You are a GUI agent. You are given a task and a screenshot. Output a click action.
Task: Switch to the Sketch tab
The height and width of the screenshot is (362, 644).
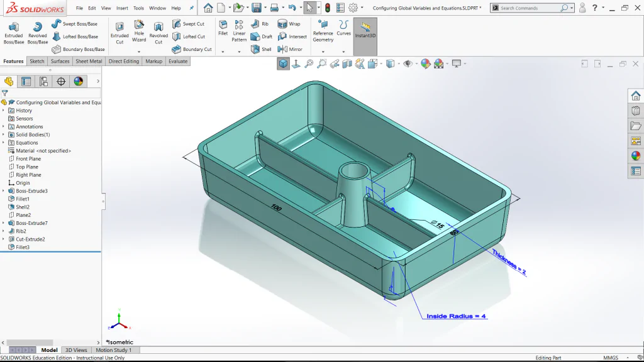pos(36,61)
